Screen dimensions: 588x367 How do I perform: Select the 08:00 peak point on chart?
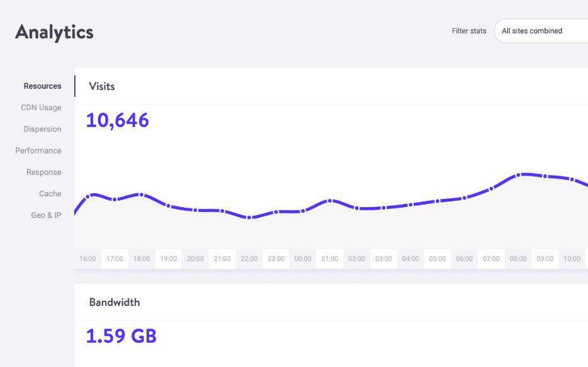pos(518,175)
